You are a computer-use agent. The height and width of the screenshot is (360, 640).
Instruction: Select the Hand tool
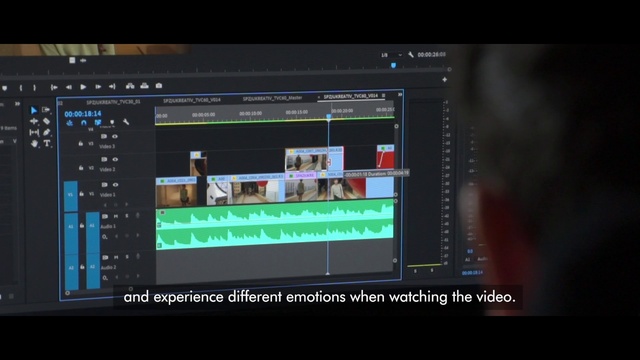34,144
